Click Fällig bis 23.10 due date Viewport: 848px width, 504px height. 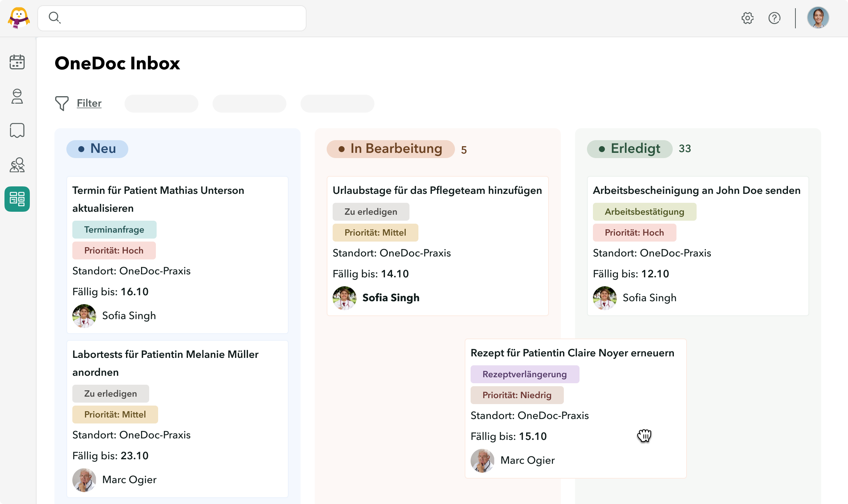(x=110, y=456)
